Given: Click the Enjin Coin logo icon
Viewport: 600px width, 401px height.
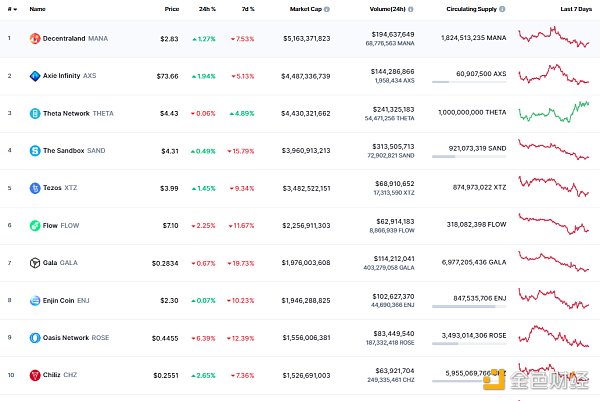Looking at the screenshot, I should 34,300.
